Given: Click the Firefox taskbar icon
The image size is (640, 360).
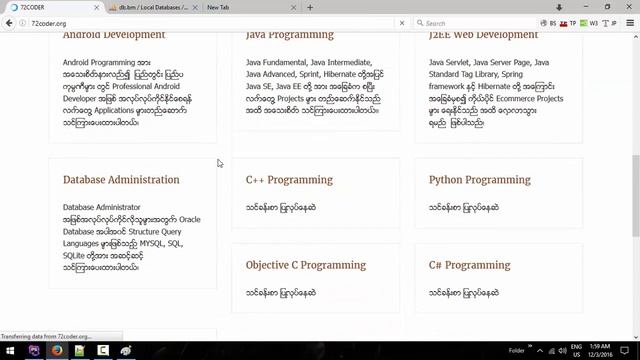Looking at the screenshot, I should 57,351.
